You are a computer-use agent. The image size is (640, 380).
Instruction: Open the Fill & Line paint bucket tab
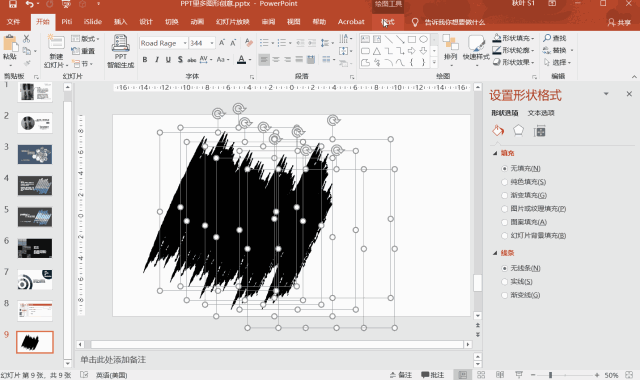(498, 131)
